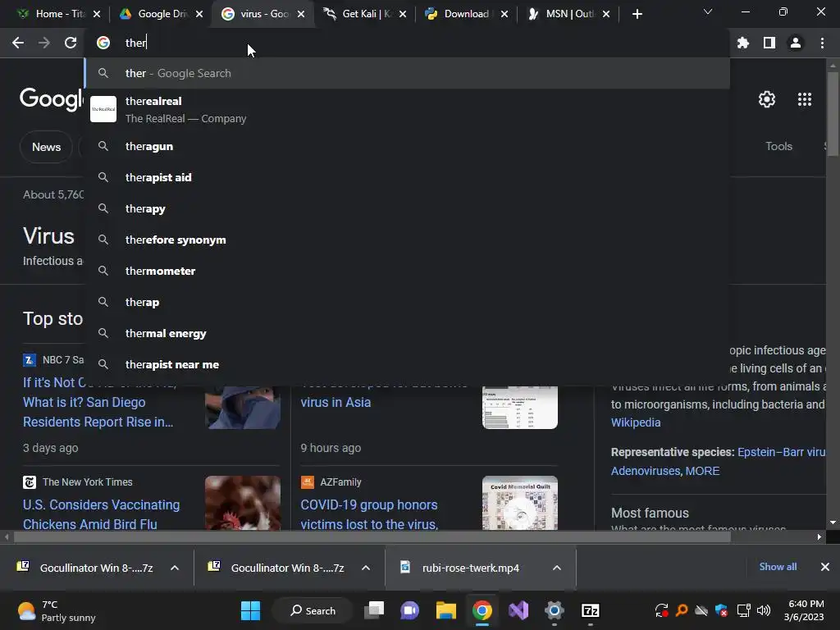Image resolution: width=840 pixels, height=630 pixels.
Task: Click the address bar containing 'ther'
Action: [x=407, y=43]
